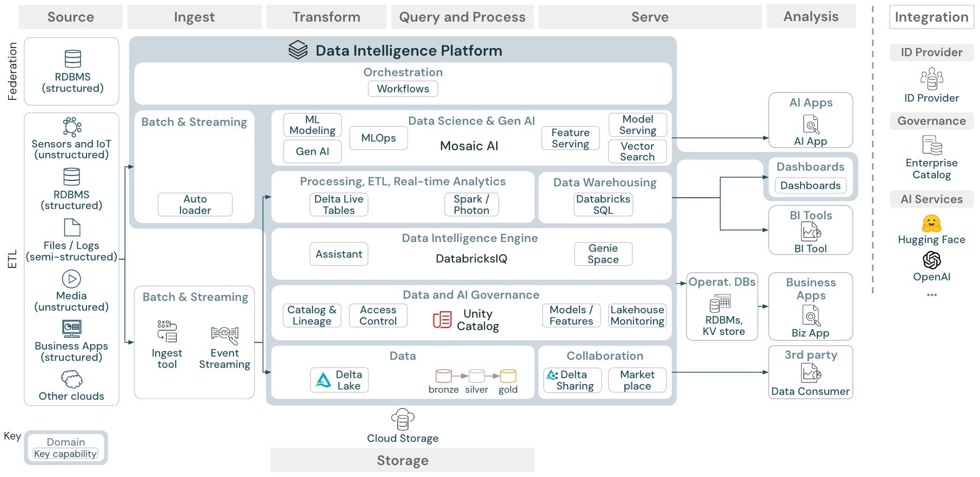Click the Files / Logs document icon
This screenshot has width=980, height=477.
[x=72, y=227]
